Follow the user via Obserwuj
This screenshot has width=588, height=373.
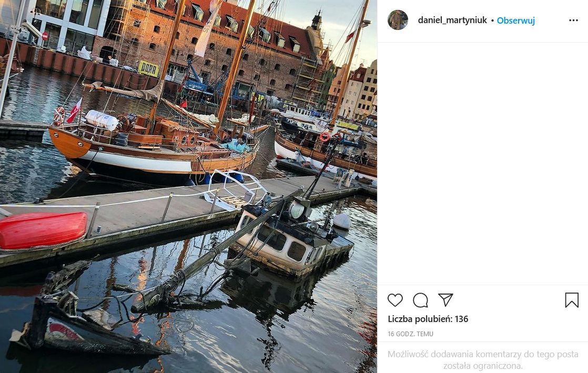(515, 20)
